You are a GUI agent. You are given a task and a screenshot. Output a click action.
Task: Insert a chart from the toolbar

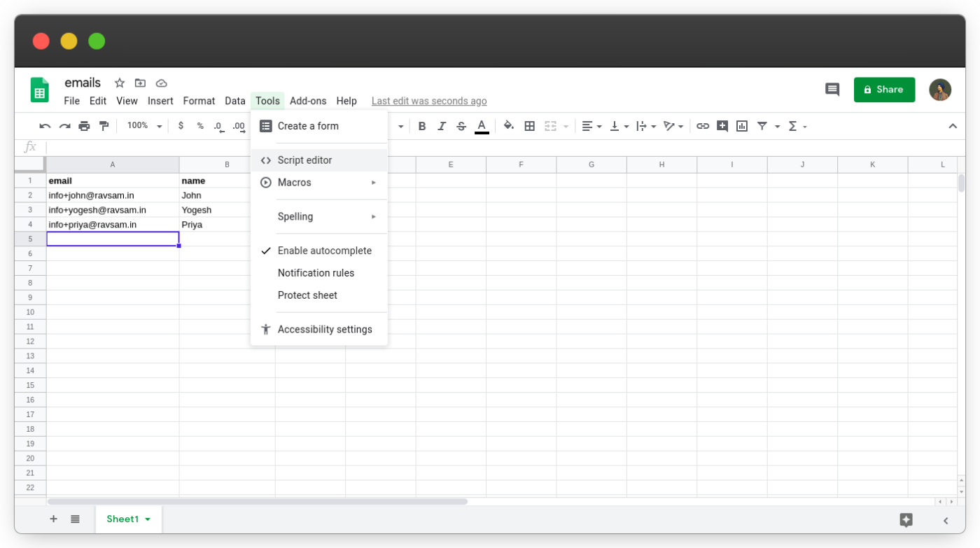pyautogui.click(x=742, y=126)
